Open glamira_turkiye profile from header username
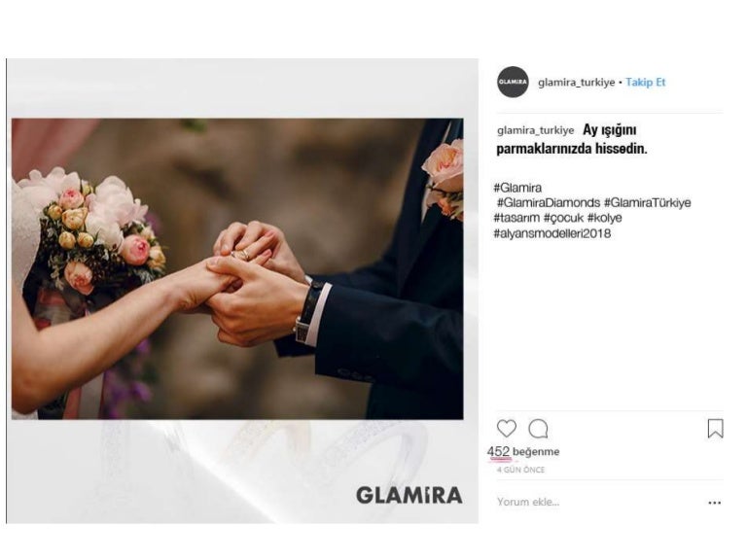This screenshot has height=560, width=747. (x=577, y=83)
